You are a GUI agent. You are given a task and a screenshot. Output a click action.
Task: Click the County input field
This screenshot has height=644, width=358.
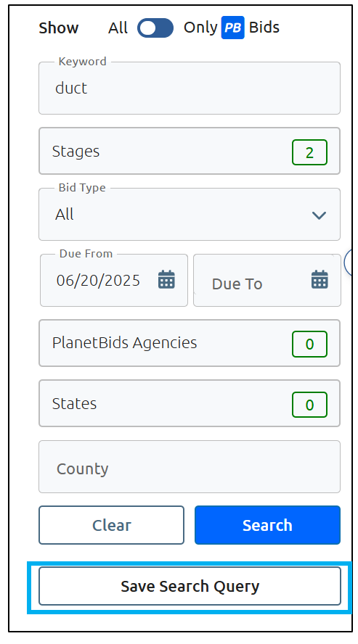pyautogui.click(x=190, y=466)
